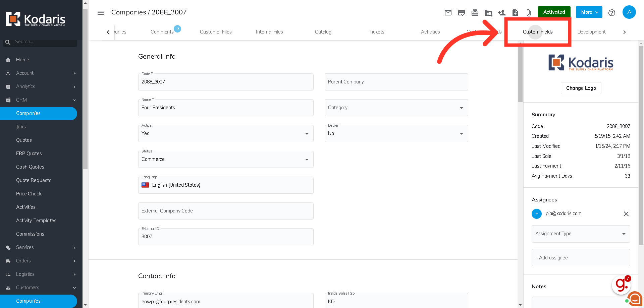Switch to Custom Fields tab
This screenshot has width=644, height=308.
538,32
